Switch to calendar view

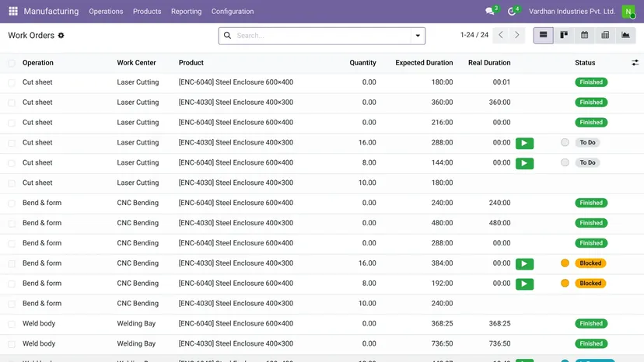coord(584,35)
